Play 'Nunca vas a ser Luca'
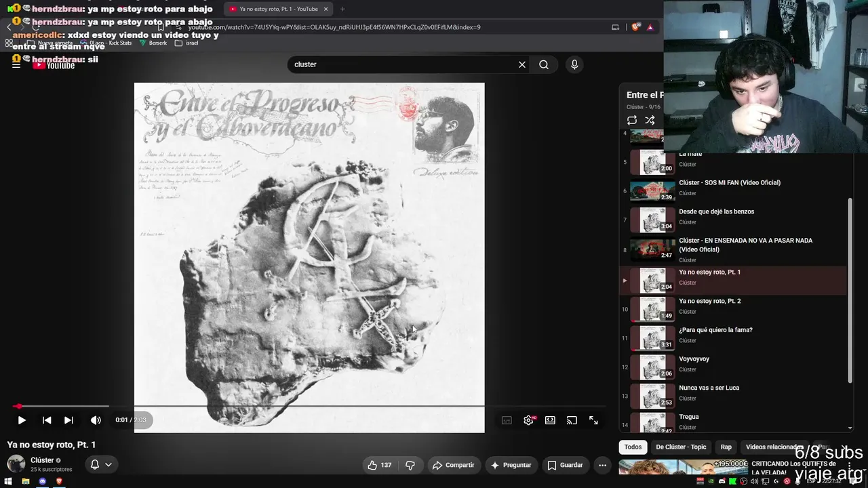Image resolution: width=868 pixels, height=488 pixels. tap(709, 388)
